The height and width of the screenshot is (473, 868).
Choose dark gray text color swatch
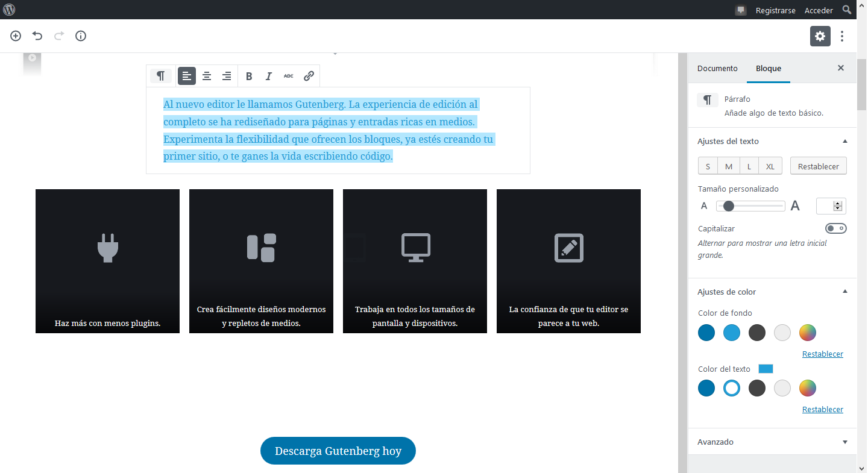pos(757,388)
